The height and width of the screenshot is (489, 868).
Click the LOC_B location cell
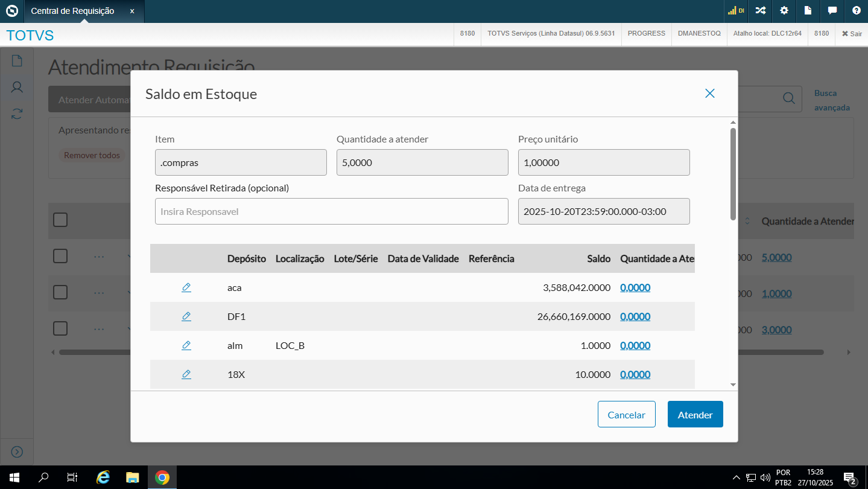(290, 346)
